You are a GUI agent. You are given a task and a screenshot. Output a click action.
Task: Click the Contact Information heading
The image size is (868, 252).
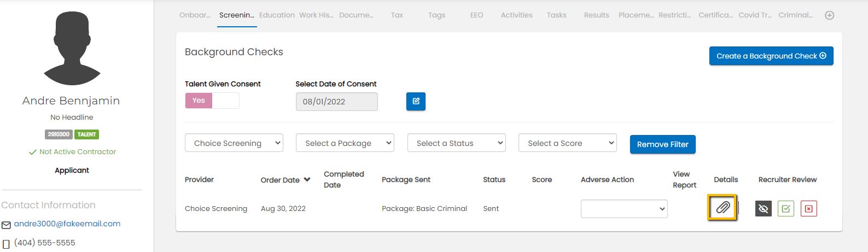tap(48, 205)
